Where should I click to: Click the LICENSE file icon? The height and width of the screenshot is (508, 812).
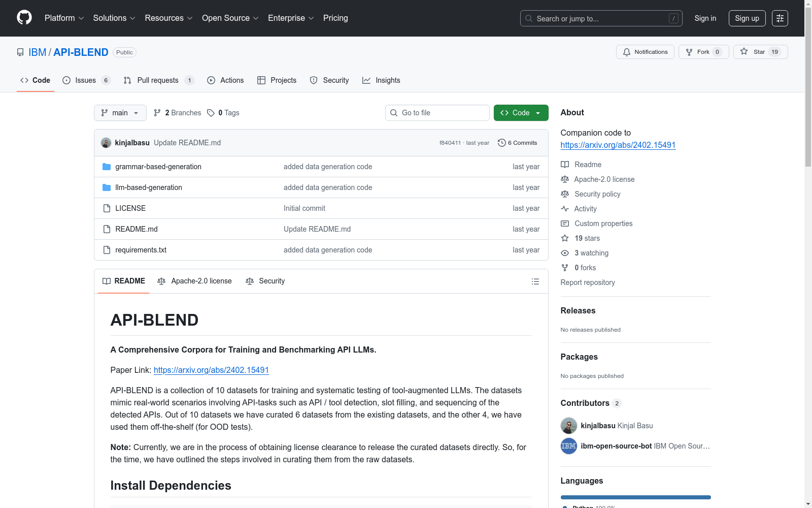pos(107,208)
